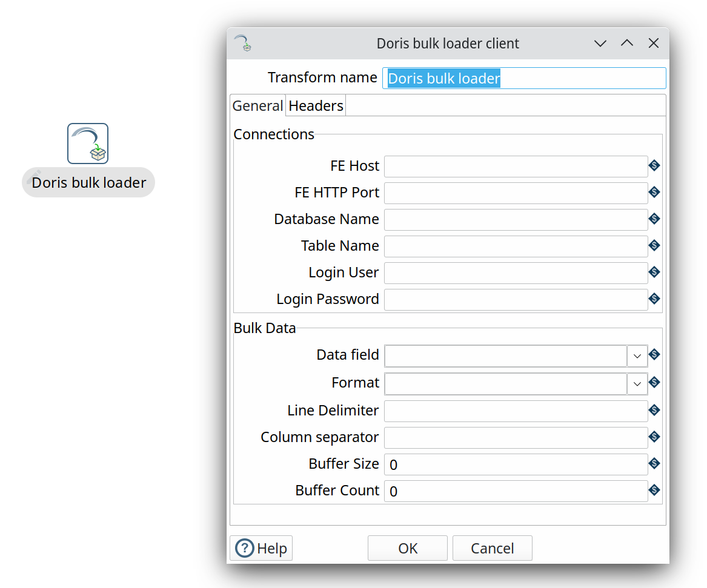The width and height of the screenshot is (707, 588).
Task: Click the variable icon next to Login Password
Action: click(x=654, y=299)
